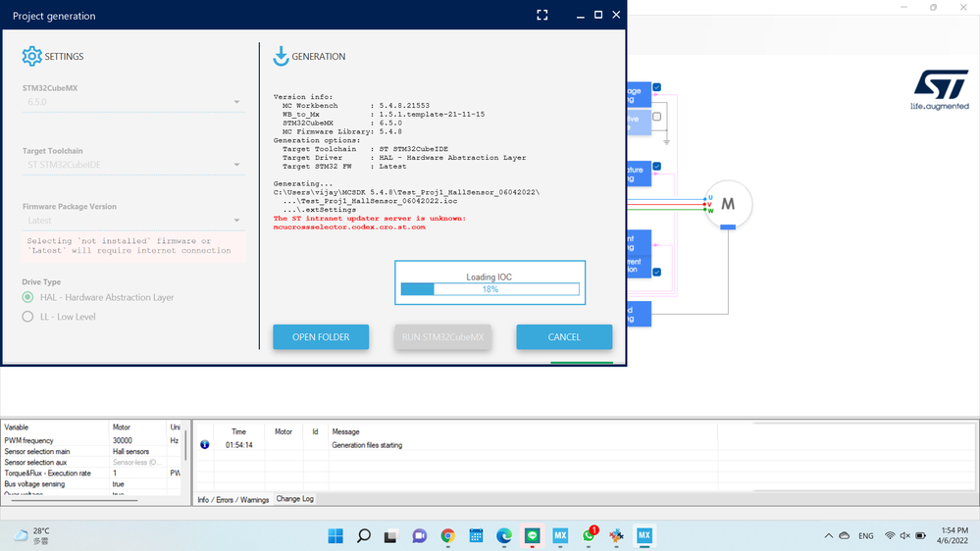This screenshot has width=980, height=551.
Task: Open the Firmware Package Version dropdown
Action: point(133,221)
